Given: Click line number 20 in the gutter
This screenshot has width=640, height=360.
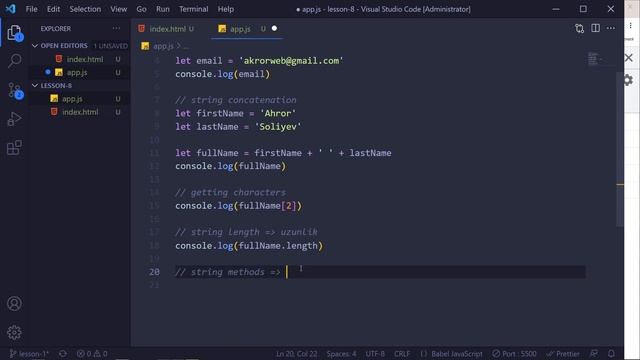Looking at the screenshot, I should click(154, 272).
